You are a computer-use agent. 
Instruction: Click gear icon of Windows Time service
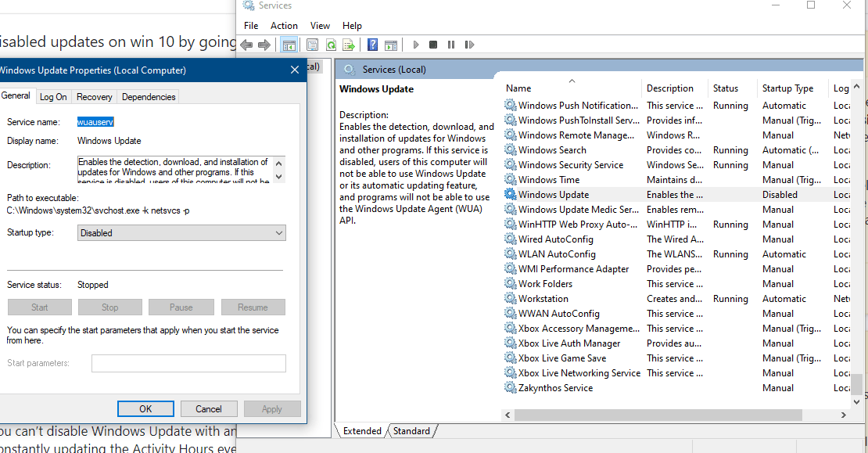(x=511, y=179)
